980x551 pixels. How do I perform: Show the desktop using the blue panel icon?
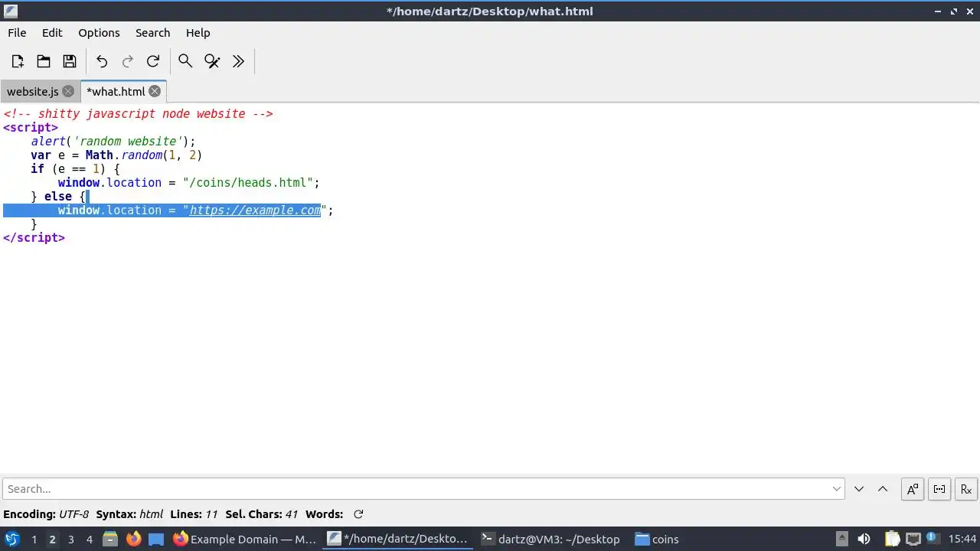pos(156,539)
